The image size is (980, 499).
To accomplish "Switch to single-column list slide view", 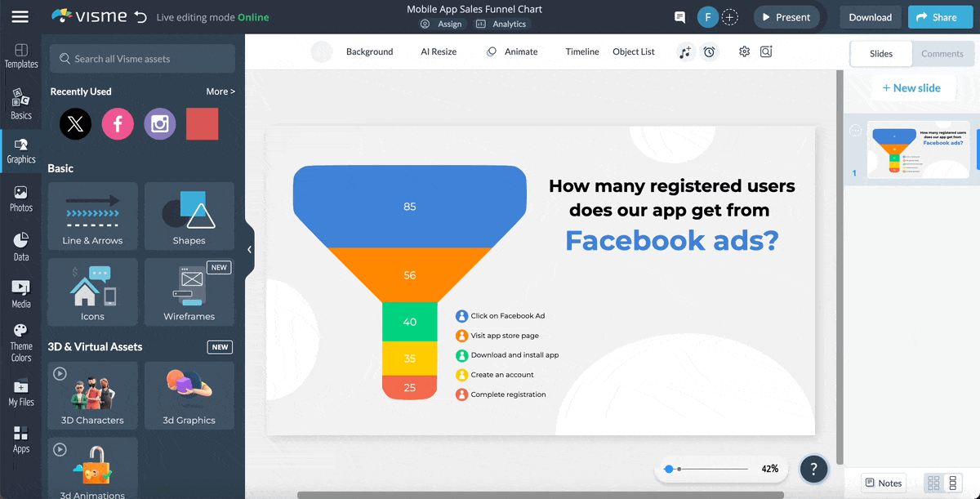I will (953, 483).
